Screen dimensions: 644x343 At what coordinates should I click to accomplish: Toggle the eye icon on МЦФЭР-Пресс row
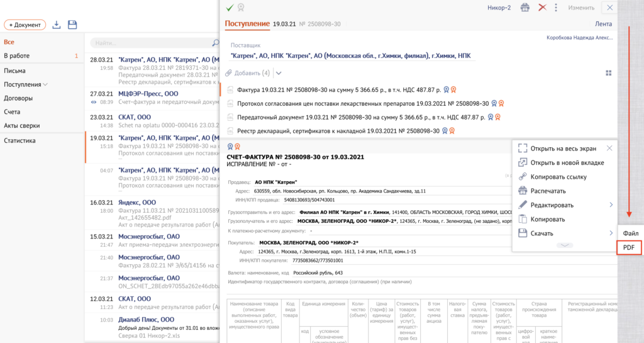(94, 102)
